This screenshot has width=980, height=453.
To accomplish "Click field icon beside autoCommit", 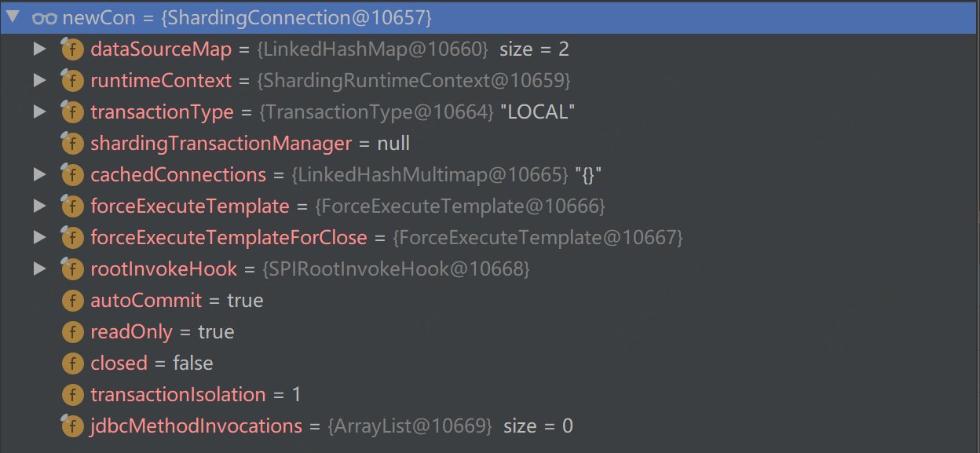I will (x=72, y=301).
